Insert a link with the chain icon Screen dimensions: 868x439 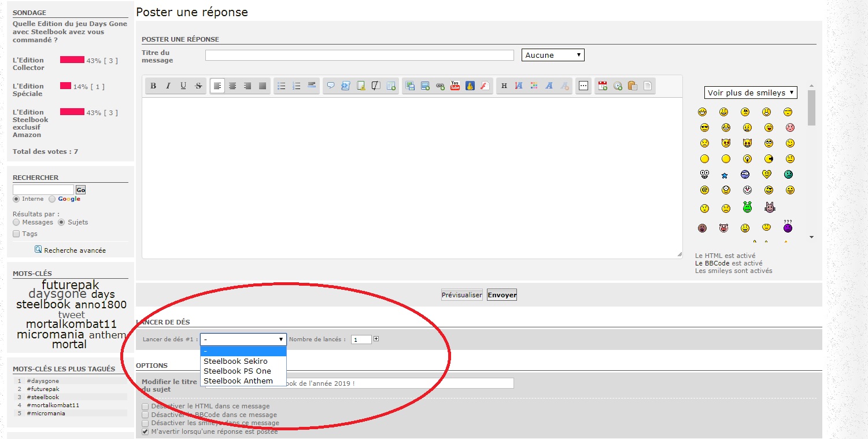440,86
